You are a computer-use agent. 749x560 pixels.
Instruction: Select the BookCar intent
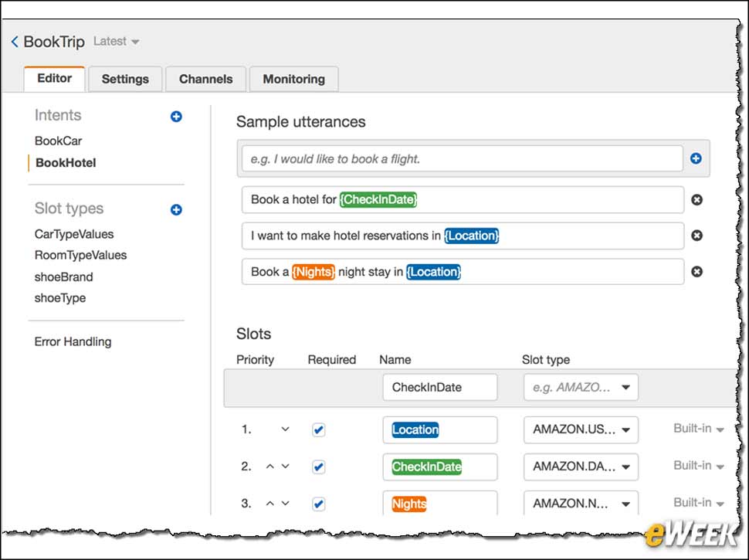click(58, 141)
